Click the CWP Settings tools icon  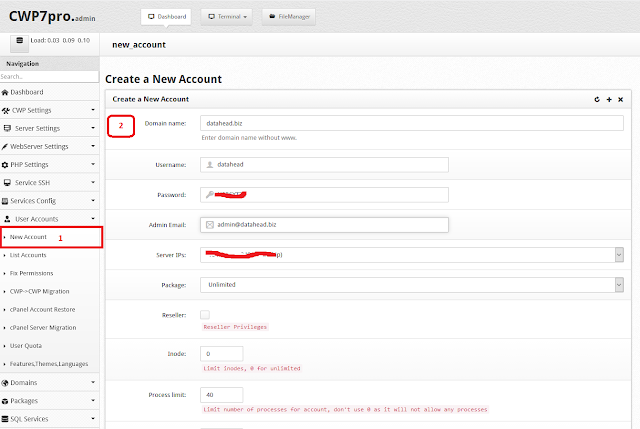pos(5,111)
